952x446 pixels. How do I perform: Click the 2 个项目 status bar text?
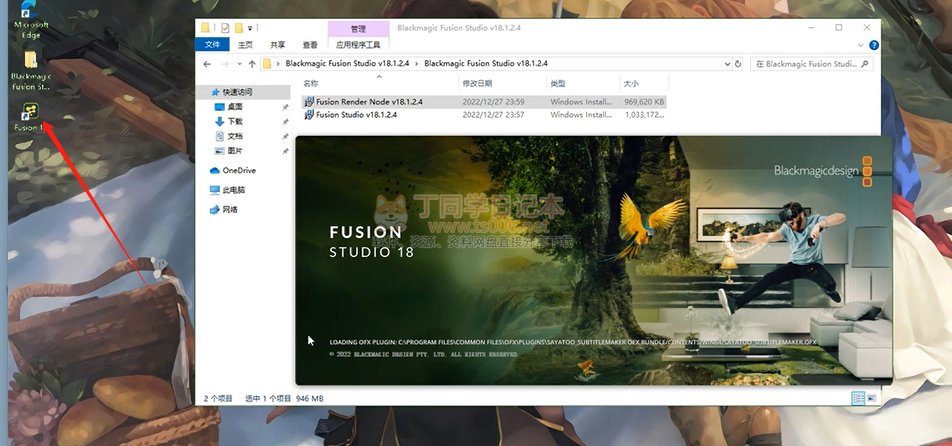(x=218, y=399)
